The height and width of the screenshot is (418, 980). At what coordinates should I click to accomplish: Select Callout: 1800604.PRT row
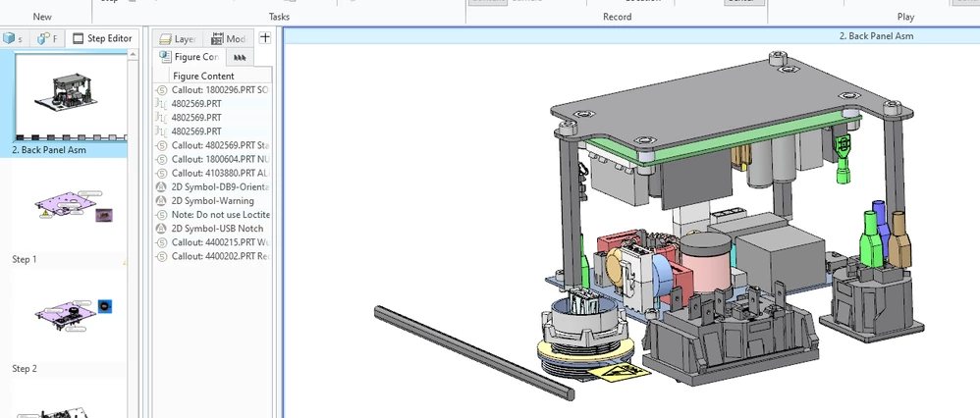pyautogui.click(x=212, y=159)
